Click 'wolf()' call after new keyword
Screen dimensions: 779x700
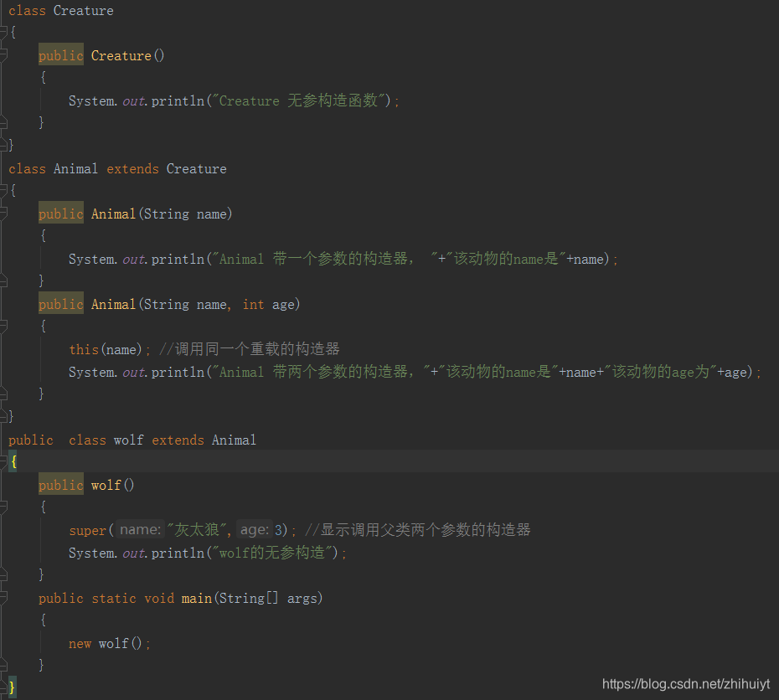(121, 643)
